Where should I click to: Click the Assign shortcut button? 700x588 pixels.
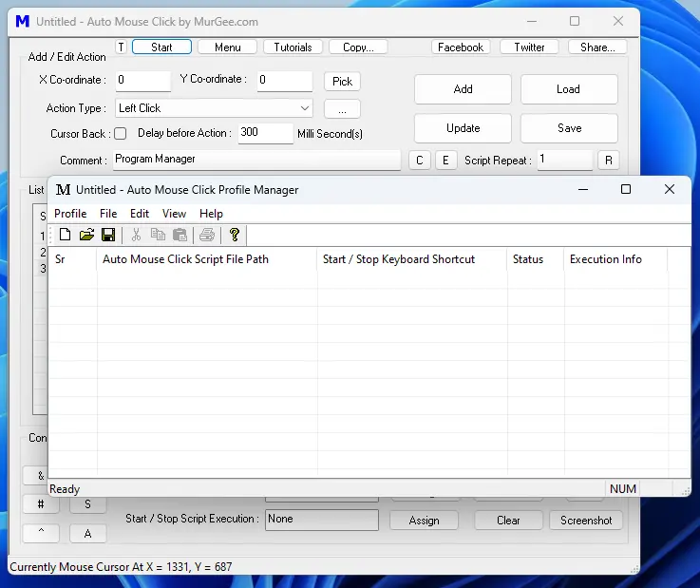pyautogui.click(x=425, y=521)
